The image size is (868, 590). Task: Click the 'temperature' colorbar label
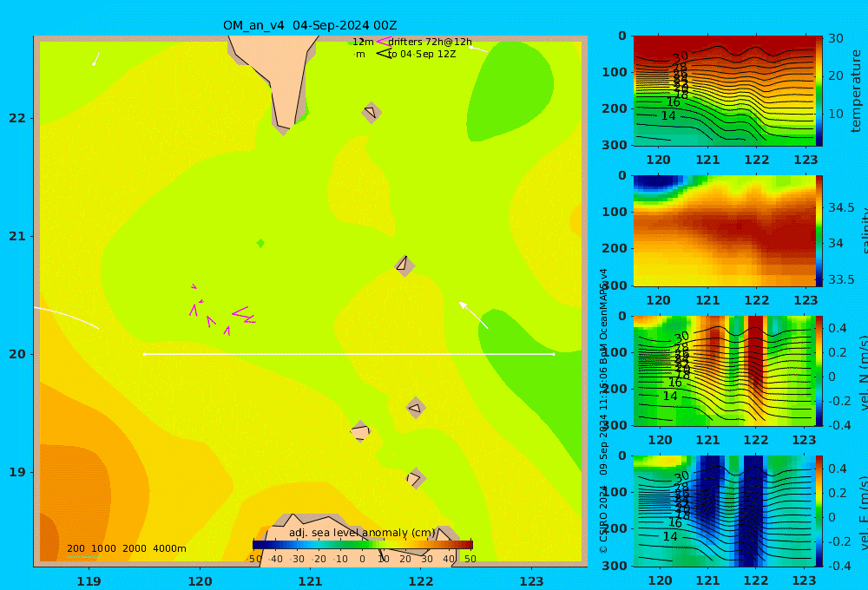click(x=856, y=91)
